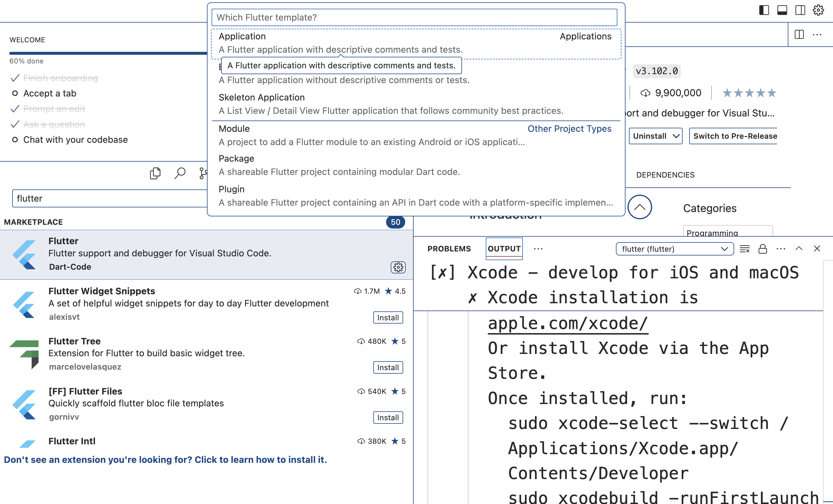Switch to the PROBLEMS tab
833x504 pixels.
coord(449,249)
